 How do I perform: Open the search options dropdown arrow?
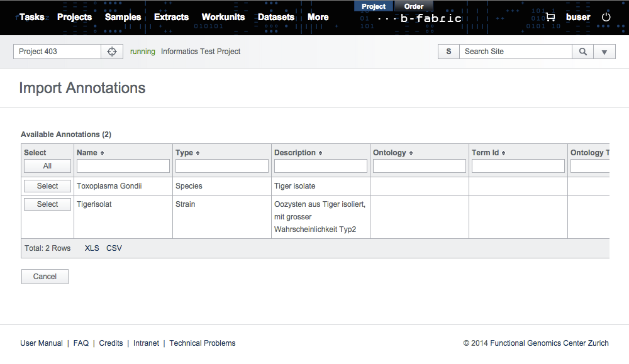(x=604, y=52)
